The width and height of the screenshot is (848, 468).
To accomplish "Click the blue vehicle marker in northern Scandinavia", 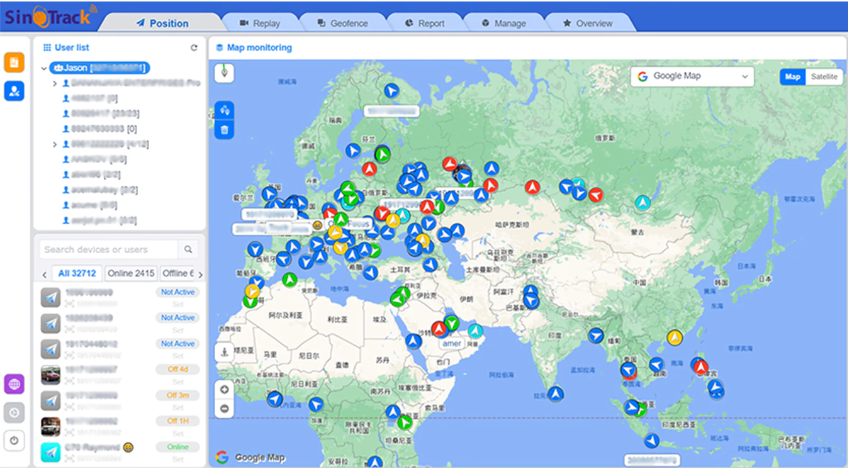I will coord(392,90).
